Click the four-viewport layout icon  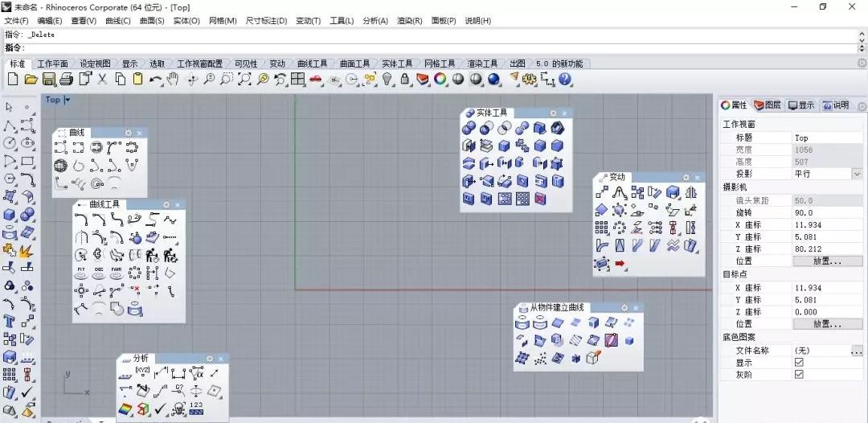click(x=298, y=80)
